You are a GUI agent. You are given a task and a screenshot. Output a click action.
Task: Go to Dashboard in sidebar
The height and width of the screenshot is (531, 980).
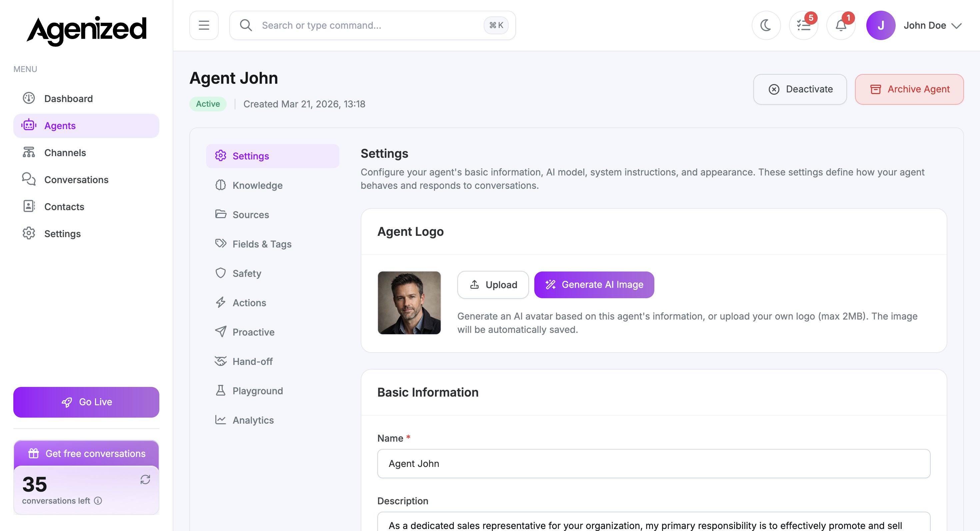pyautogui.click(x=86, y=99)
